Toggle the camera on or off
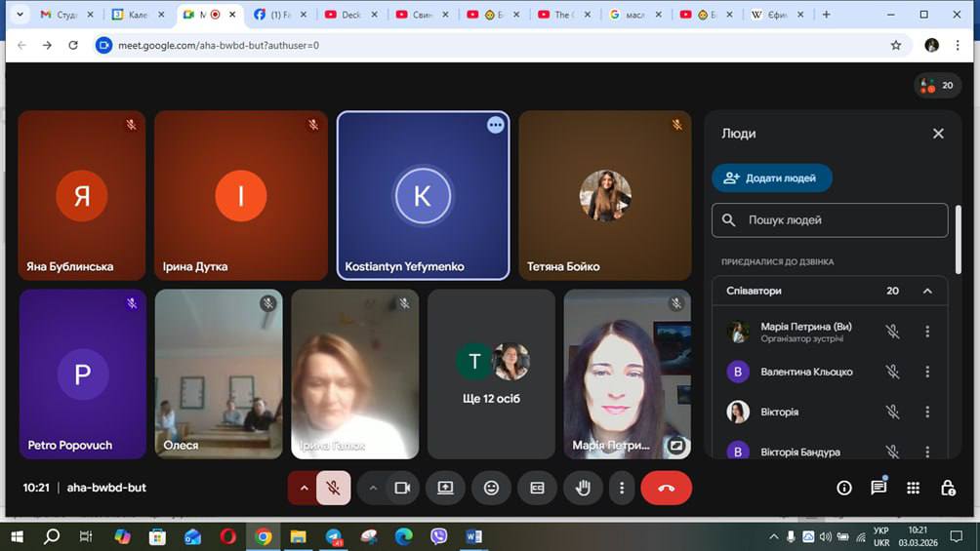Image resolution: width=980 pixels, height=551 pixels. click(x=401, y=488)
